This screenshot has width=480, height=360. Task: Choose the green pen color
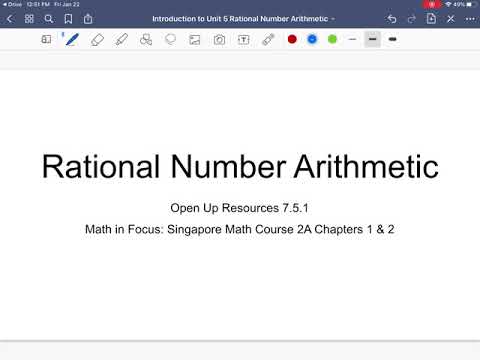click(332, 39)
